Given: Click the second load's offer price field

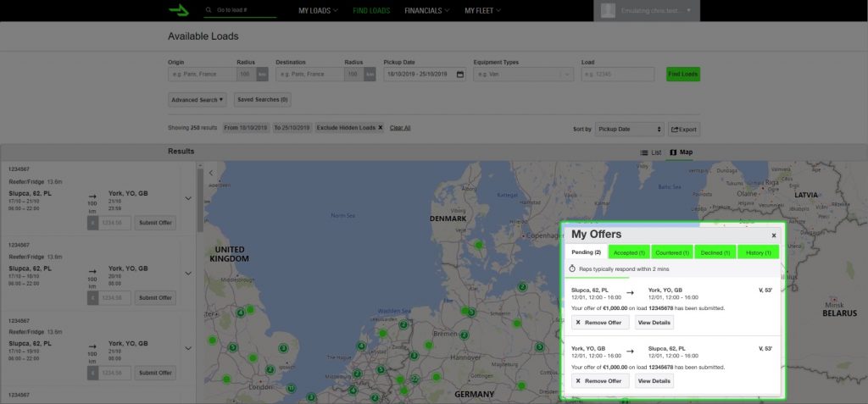Looking at the screenshot, I should (114, 298).
